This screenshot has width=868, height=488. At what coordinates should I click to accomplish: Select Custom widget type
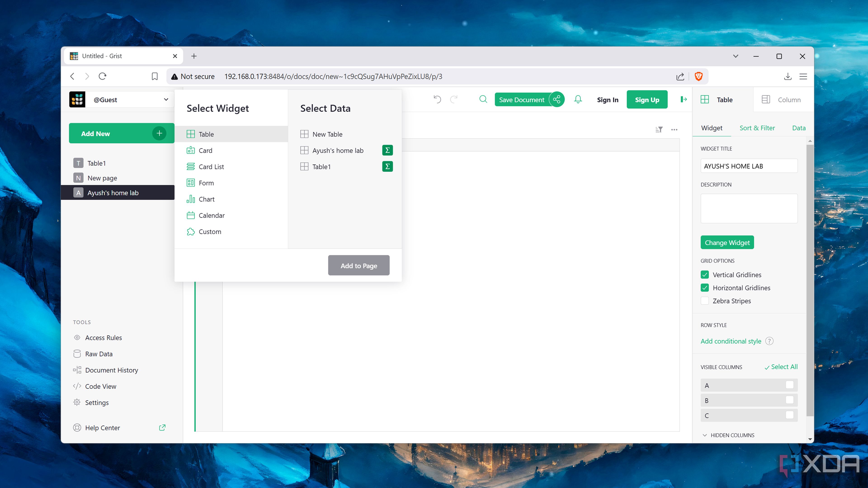[231, 231]
